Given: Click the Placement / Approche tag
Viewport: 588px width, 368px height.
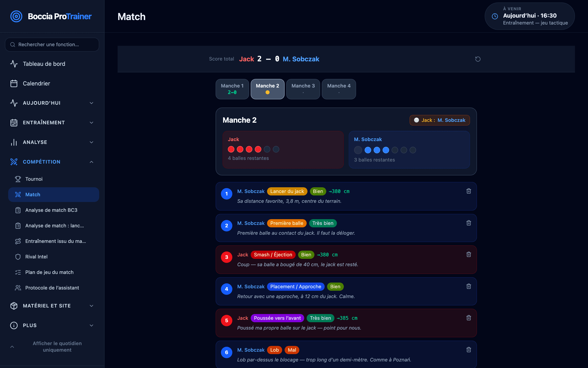Looking at the screenshot, I should [295, 287].
